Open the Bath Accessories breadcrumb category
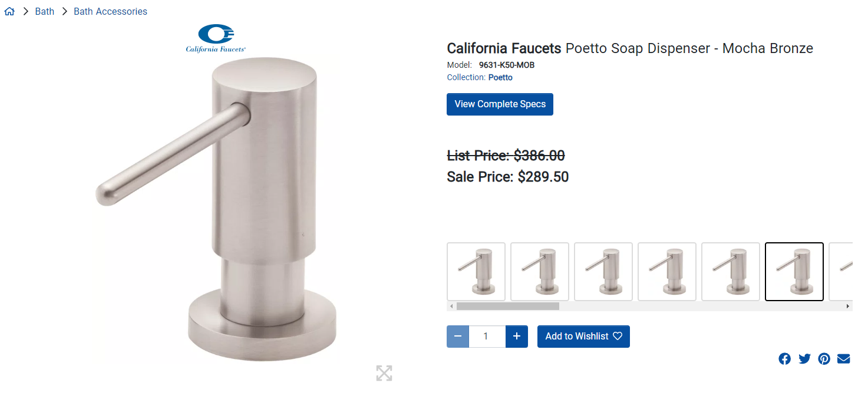 click(110, 11)
